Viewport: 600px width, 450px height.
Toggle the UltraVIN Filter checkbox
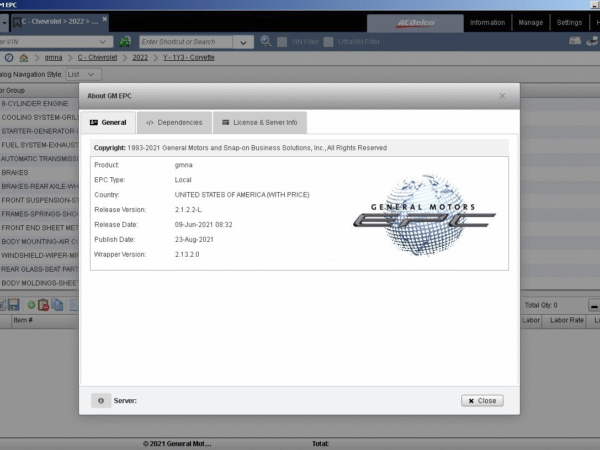point(328,42)
